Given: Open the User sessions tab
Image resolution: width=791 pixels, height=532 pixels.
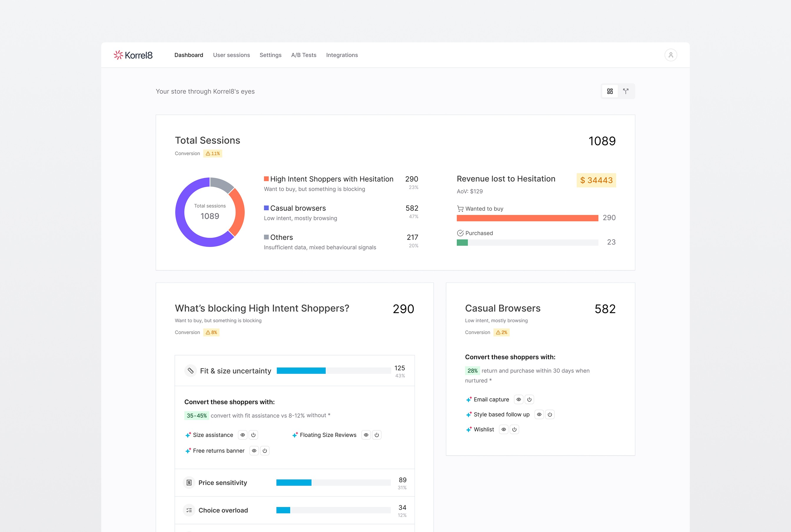Looking at the screenshot, I should click(x=231, y=55).
